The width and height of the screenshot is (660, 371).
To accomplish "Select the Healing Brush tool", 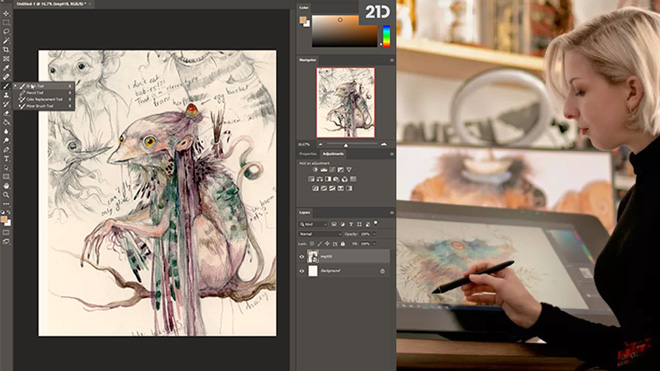I will click(x=6, y=77).
